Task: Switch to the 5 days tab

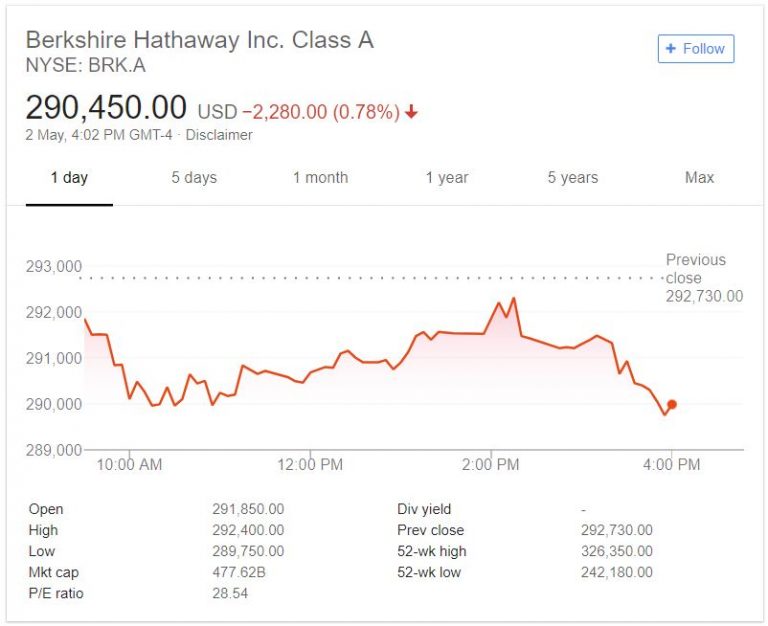Action: click(194, 178)
